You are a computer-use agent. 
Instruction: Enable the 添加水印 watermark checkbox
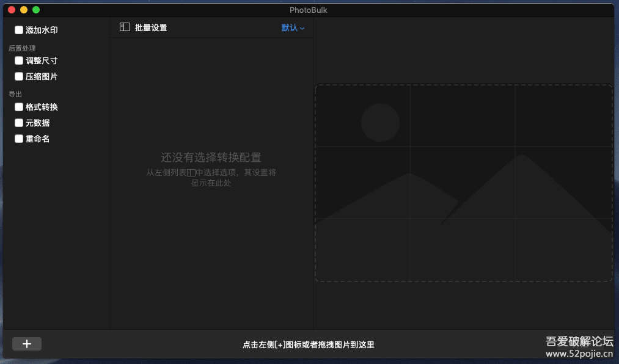point(18,29)
